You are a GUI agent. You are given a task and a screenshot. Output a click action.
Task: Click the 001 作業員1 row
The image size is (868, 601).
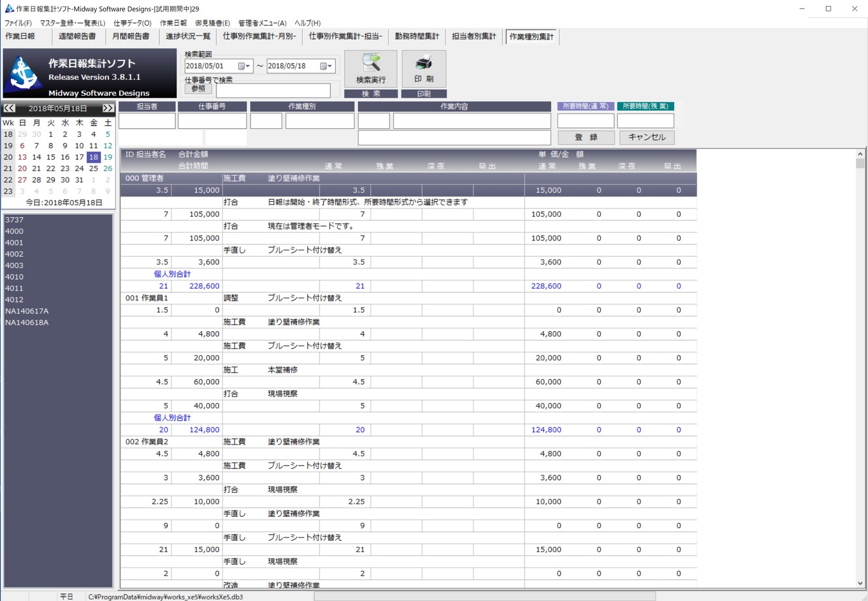click(x=408, y=298)
